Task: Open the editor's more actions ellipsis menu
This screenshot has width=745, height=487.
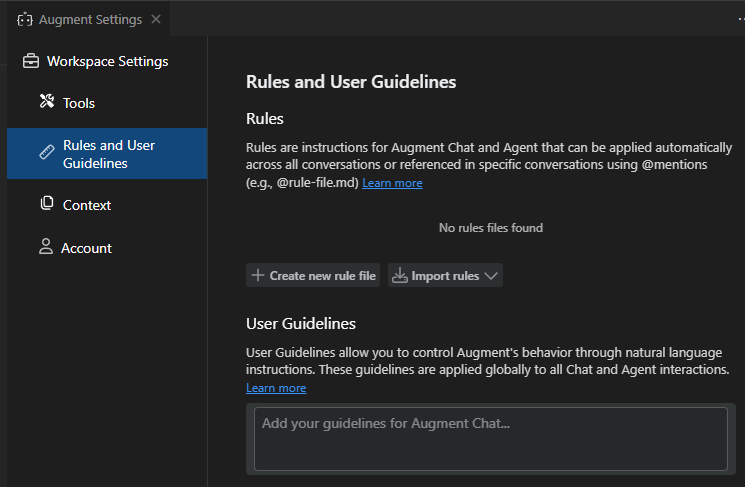Action: (x=740, y=20)
